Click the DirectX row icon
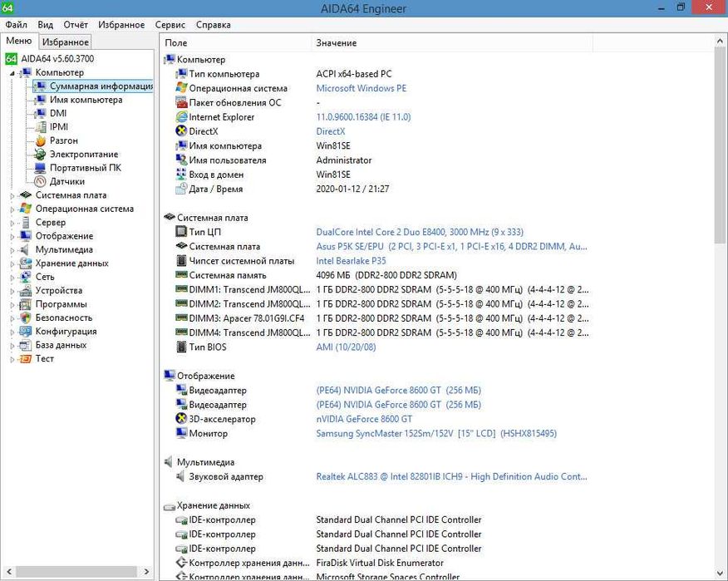The image size is (728, 581). pos(181,131)
